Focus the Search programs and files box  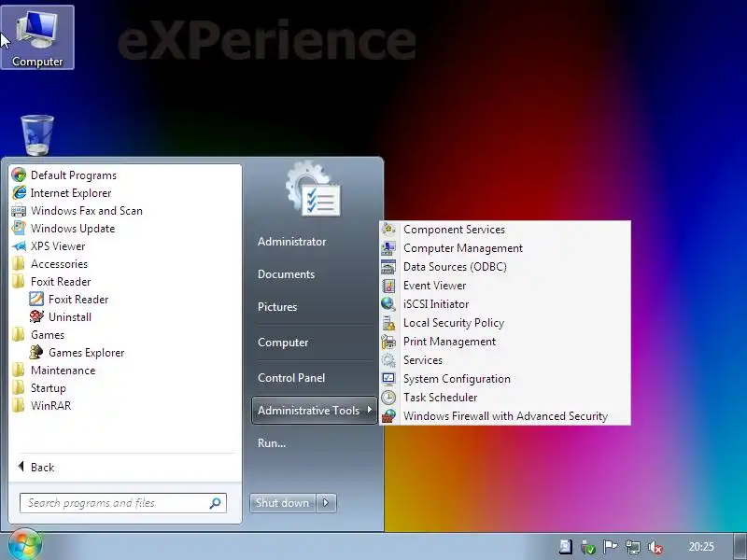click(123, 503)
